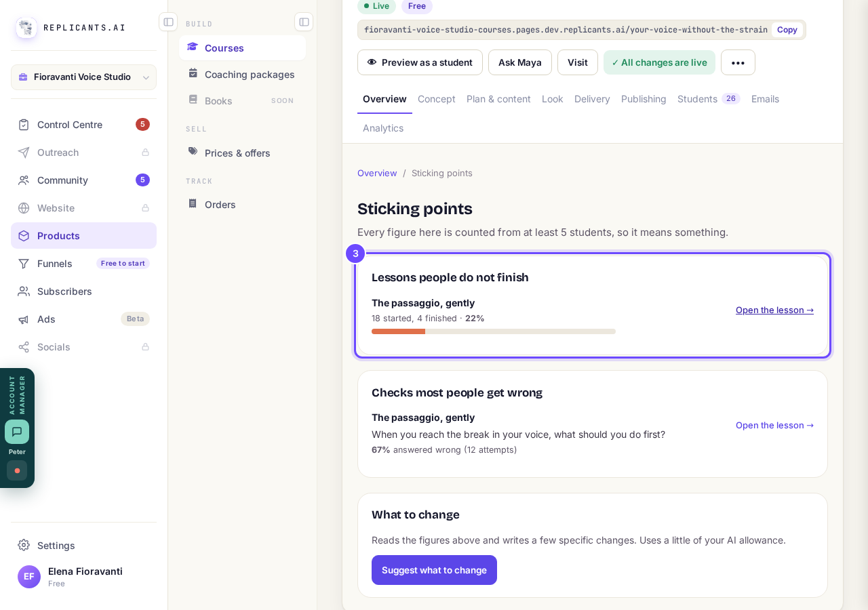Viewport: 868px width, 610px height.
Task: Collapse the main sidebar panel icon
Action: point(168,22)
